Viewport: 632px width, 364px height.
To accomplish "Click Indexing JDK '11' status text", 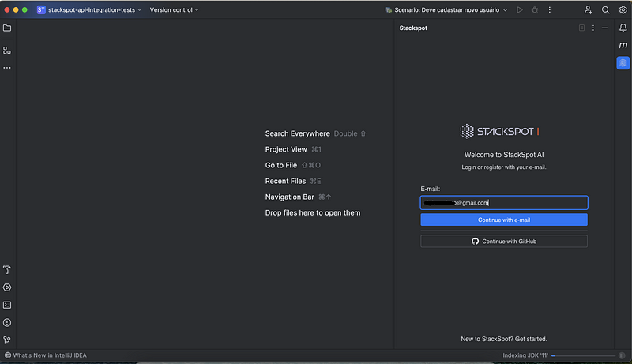I will (525, 355).
